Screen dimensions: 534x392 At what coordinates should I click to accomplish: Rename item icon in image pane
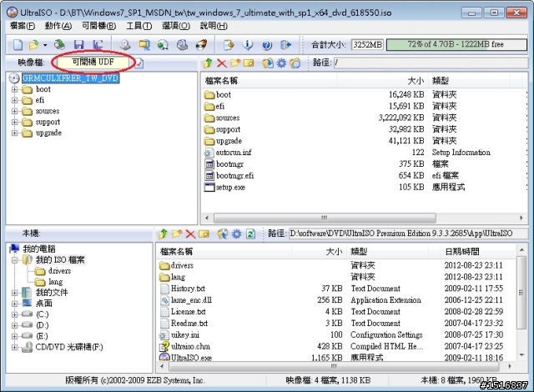click(249, 63)
